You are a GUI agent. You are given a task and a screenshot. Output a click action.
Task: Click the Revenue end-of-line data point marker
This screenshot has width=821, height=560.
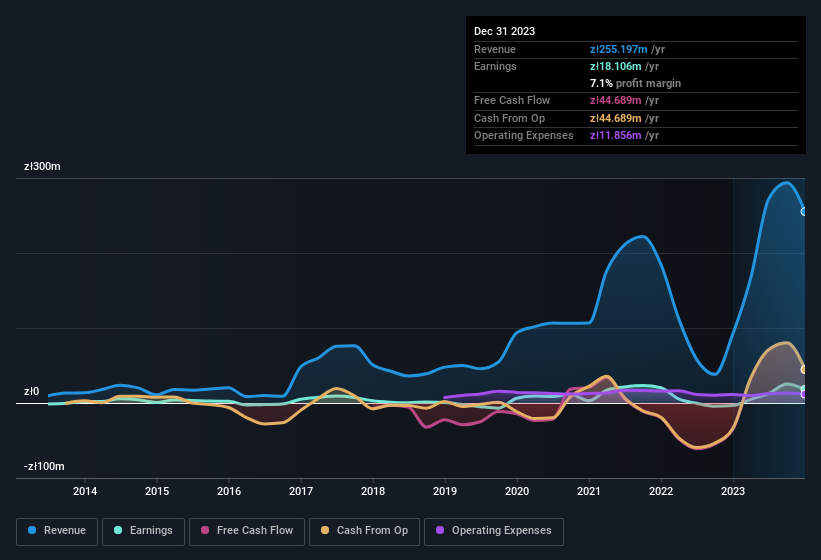(804, 211)
